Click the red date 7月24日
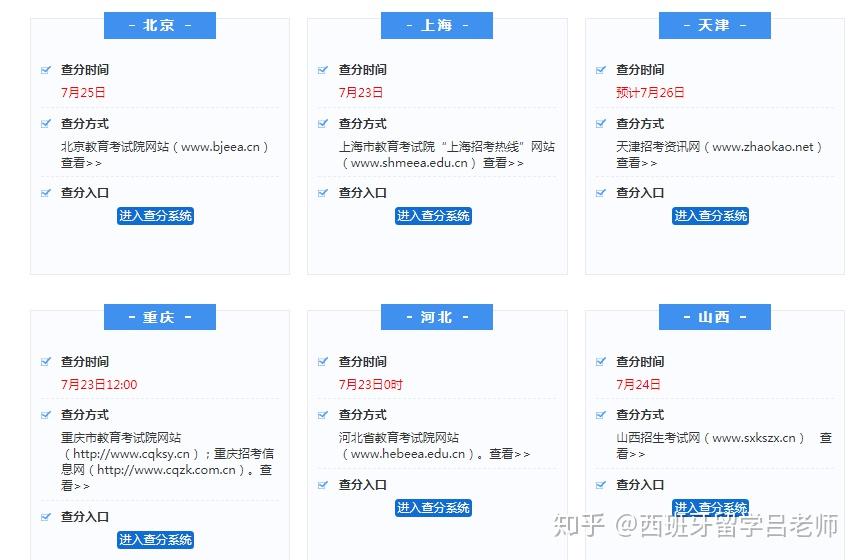860x560 pixels. coord(638,384)
